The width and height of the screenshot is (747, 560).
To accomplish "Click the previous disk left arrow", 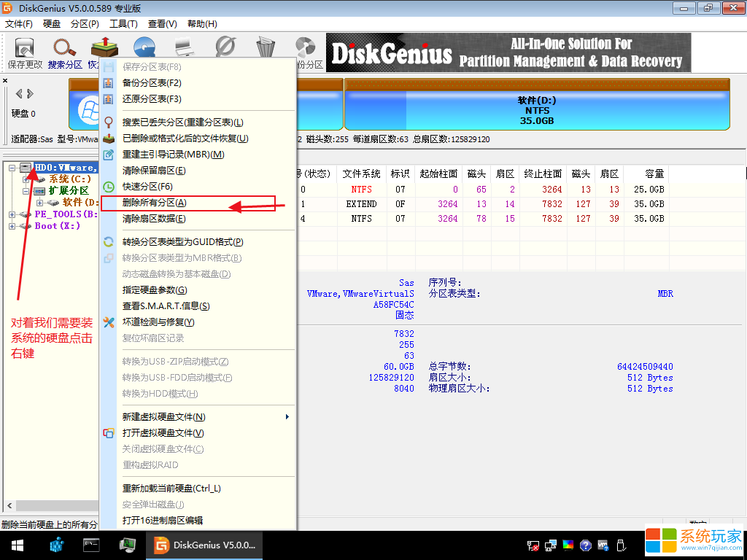I will tap(19, 93).
